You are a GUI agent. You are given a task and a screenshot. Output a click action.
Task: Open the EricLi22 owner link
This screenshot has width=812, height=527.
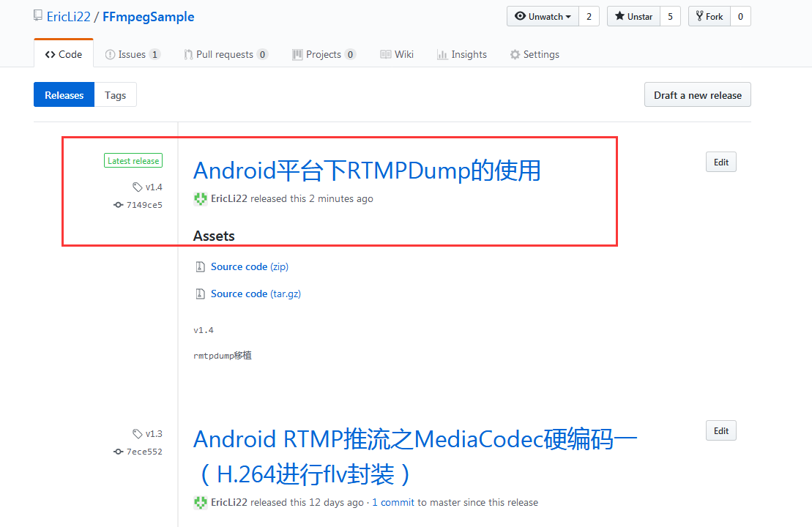pos(68,17)
